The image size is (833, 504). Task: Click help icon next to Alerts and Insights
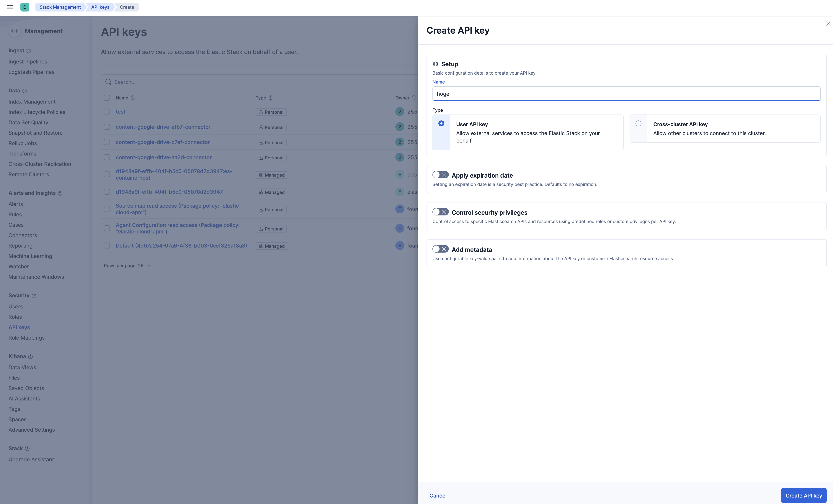(60, 193)
